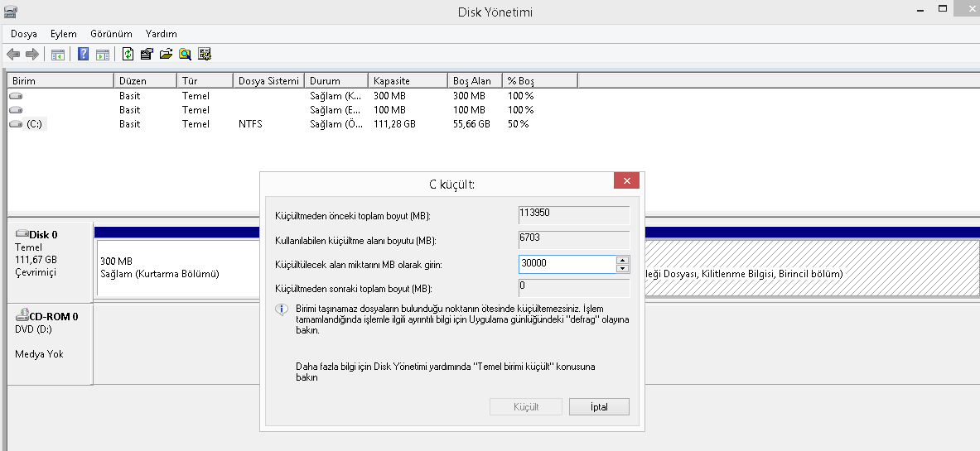The image size is (980, 451).
Task: Toggle the console tree pane icon
Action: (x=58, y=55)
